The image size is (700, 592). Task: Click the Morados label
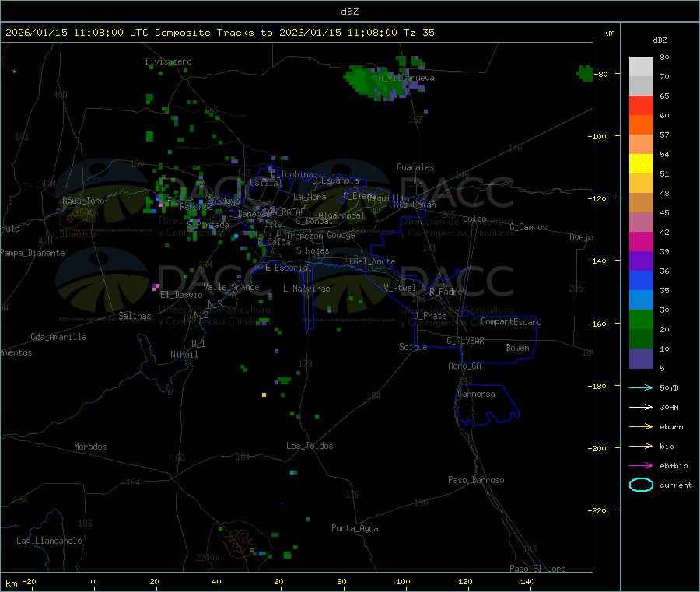90,447
